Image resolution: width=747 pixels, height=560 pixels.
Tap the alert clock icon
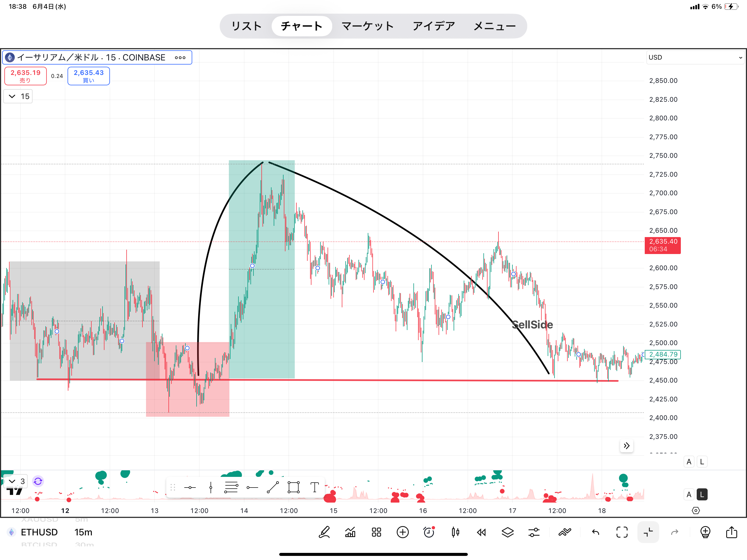[x=429, y=532]
